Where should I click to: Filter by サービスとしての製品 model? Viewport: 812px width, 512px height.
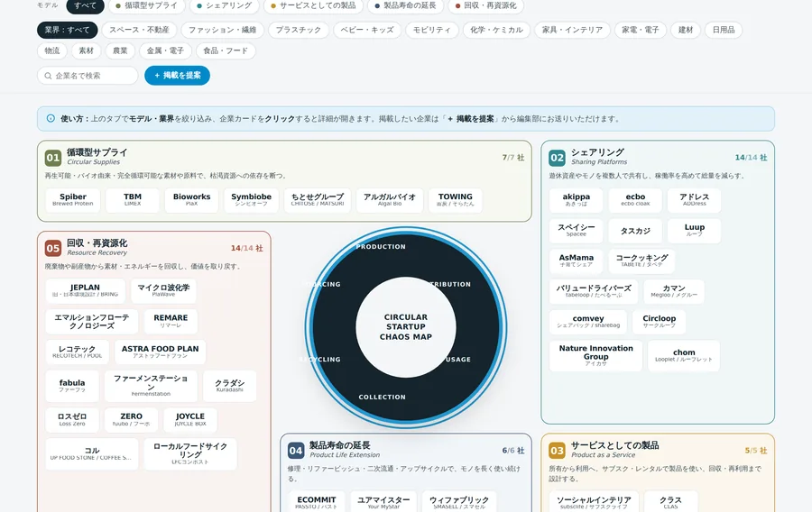click(x=313, y=5)
